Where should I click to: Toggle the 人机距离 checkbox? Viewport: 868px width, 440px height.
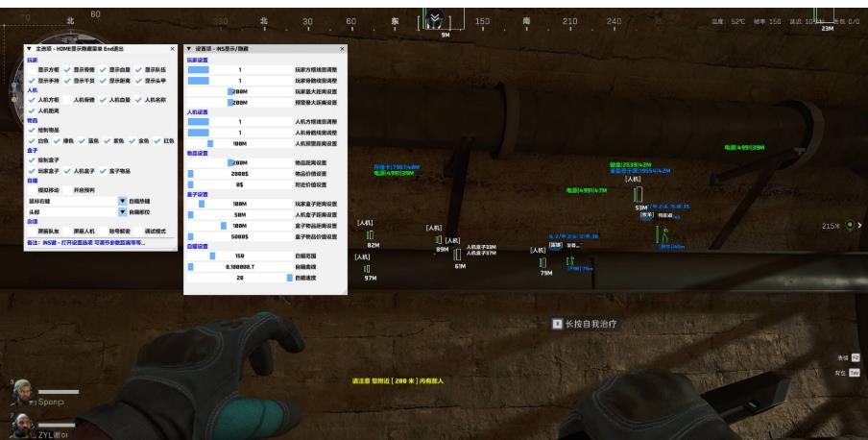pos(31,110)
